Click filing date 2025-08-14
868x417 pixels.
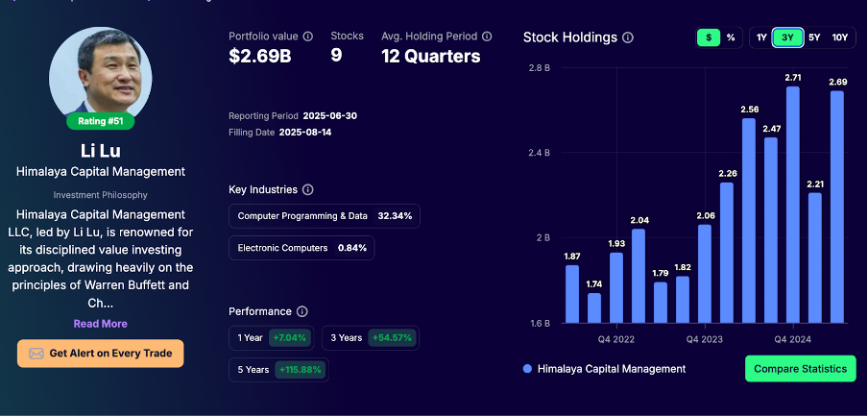(x=305, y=133)
